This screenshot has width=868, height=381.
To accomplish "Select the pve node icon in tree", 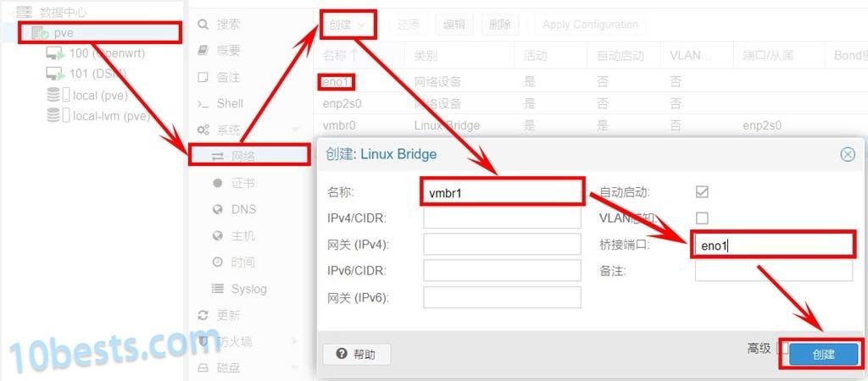I will [40, 33].
